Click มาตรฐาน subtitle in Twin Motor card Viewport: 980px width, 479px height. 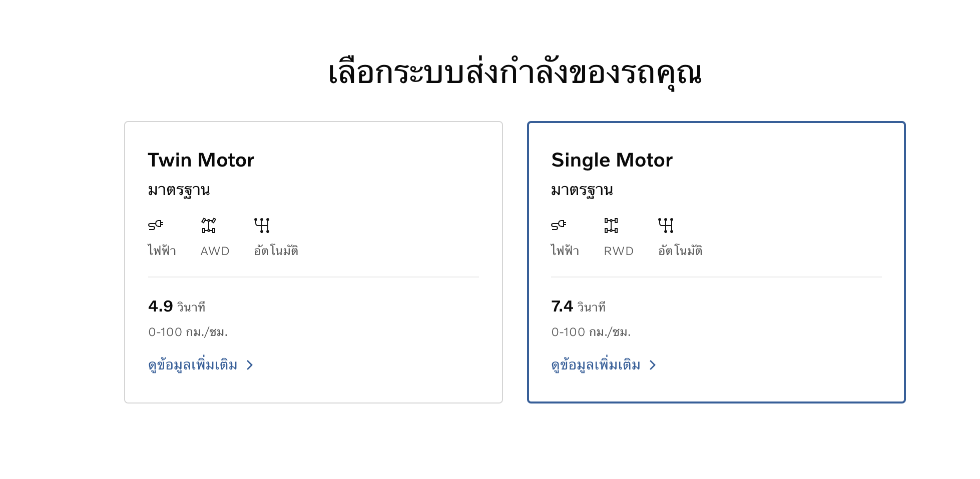pyautogui.click(x=179, y=190)
